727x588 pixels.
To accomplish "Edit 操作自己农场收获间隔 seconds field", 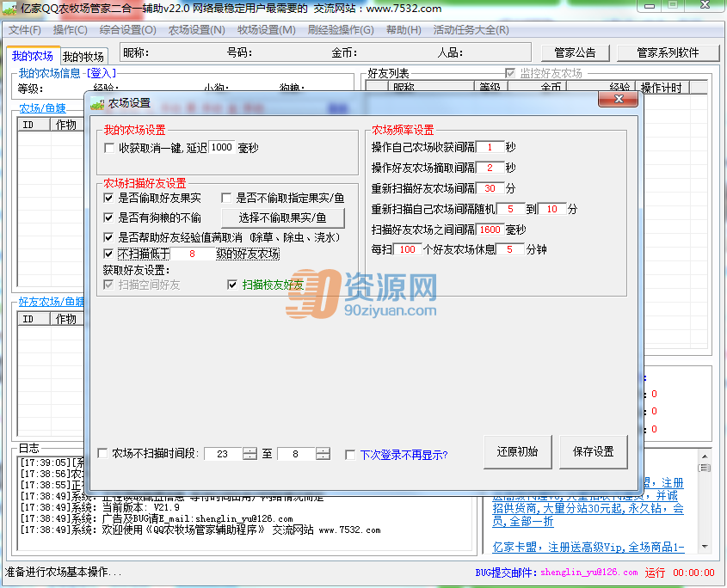I will pyautogui.click(x=490, y=147).
